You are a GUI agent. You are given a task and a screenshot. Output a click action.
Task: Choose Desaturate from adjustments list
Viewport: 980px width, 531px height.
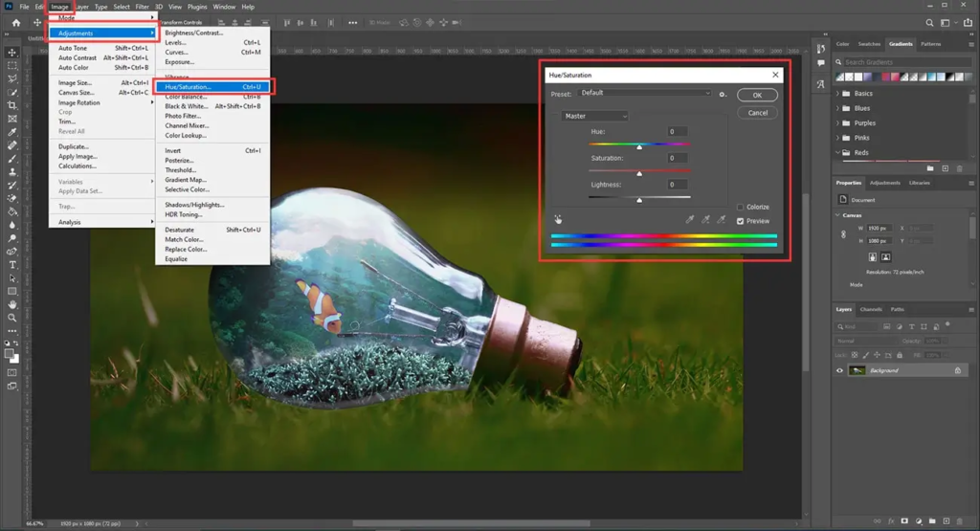(212, 230)
